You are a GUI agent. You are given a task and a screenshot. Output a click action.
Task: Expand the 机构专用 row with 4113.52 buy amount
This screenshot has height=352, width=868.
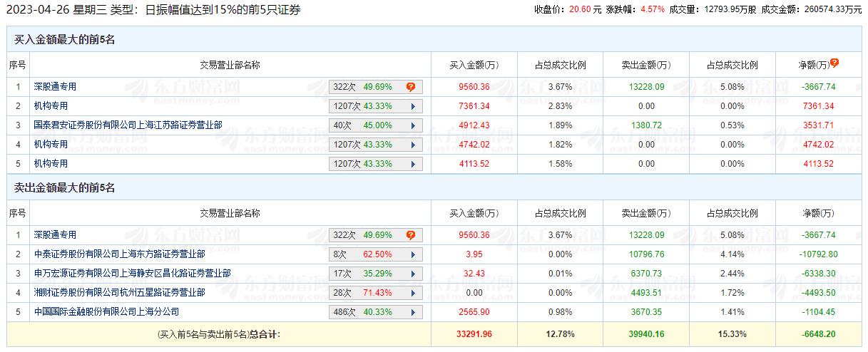[413, 164]
